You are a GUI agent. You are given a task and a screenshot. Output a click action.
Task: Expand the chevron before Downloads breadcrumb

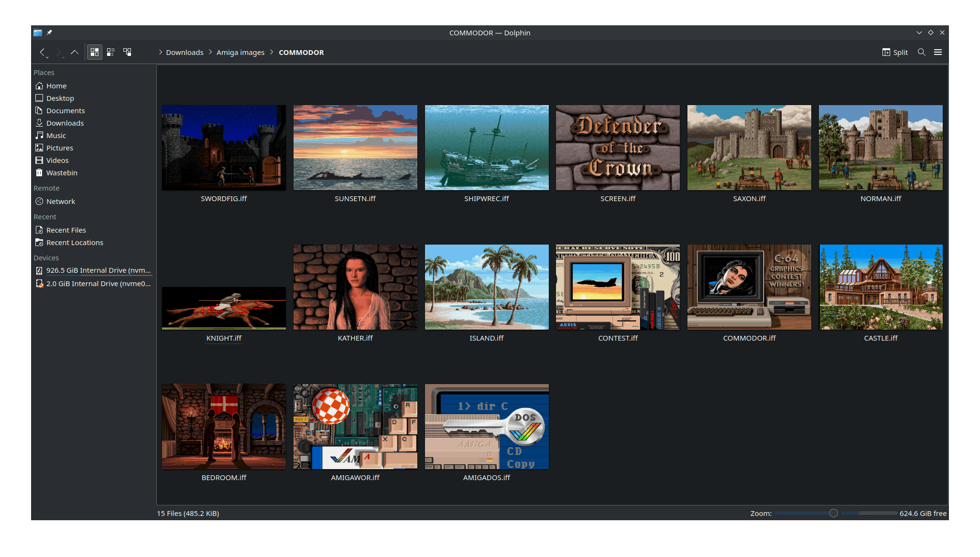pyautogui.click(x=161, y=52)
